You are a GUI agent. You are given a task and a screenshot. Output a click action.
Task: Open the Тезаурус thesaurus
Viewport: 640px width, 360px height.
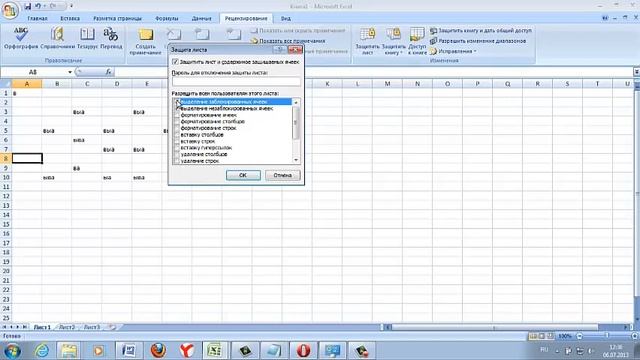tap(87, 38)
